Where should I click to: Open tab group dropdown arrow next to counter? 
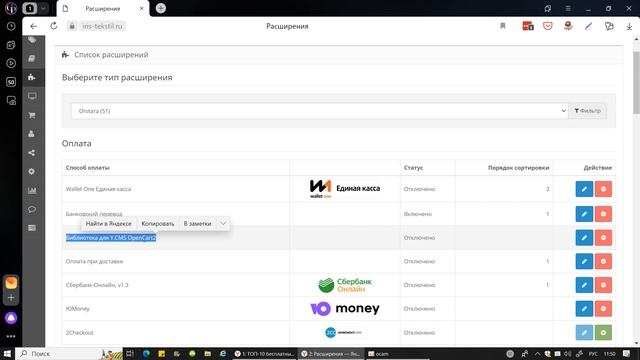(44, 8)
